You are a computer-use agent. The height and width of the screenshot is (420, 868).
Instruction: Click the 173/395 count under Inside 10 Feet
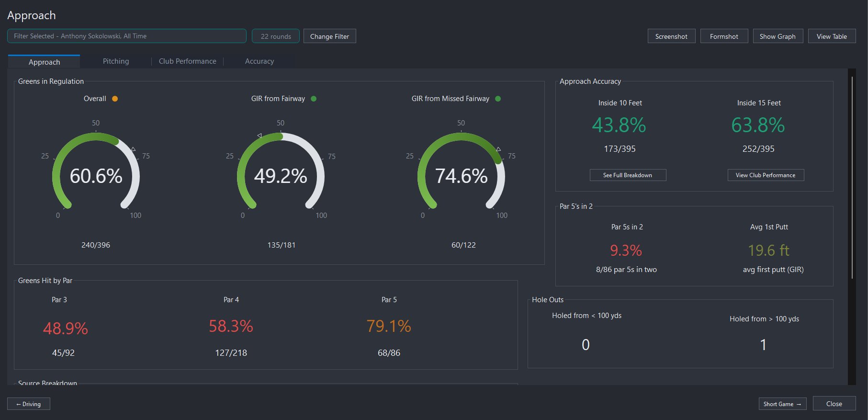pos(620,149)
